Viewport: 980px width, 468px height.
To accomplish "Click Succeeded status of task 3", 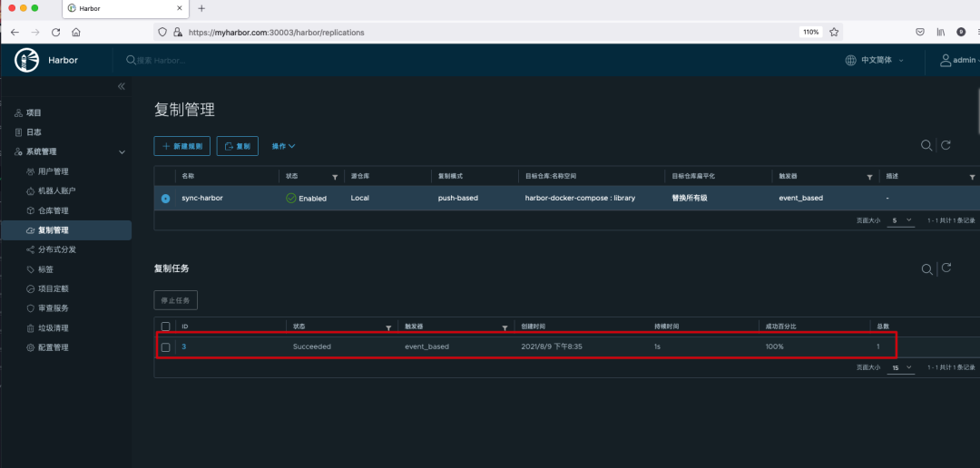I will (312, 346).
